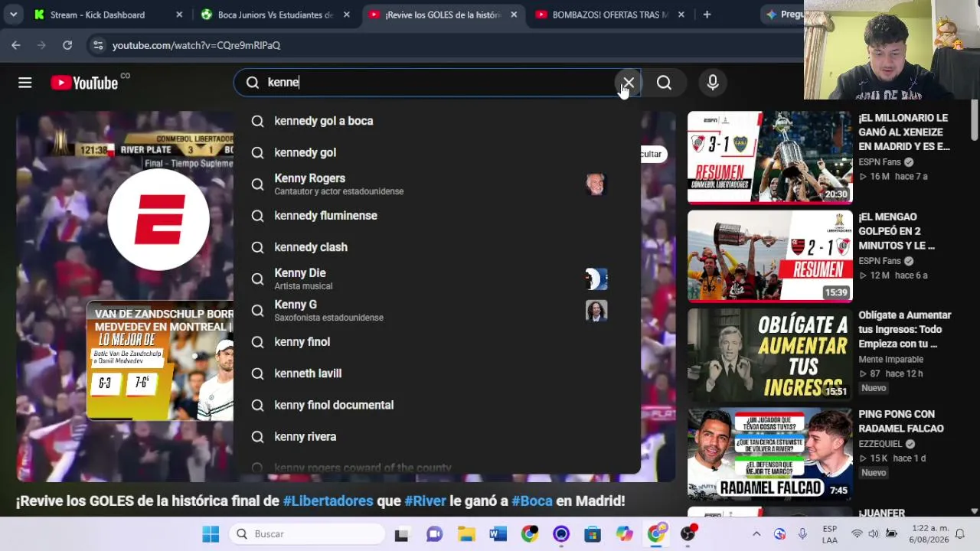980x551 pixels.
Task: Choose suggestion 'kenneth lavill'
Action: (436, 373)
